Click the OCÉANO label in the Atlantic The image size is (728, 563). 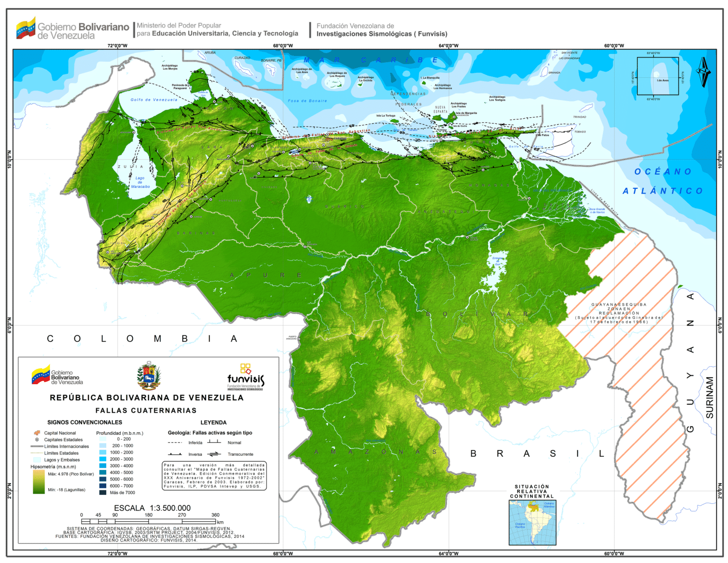point(663,172)
